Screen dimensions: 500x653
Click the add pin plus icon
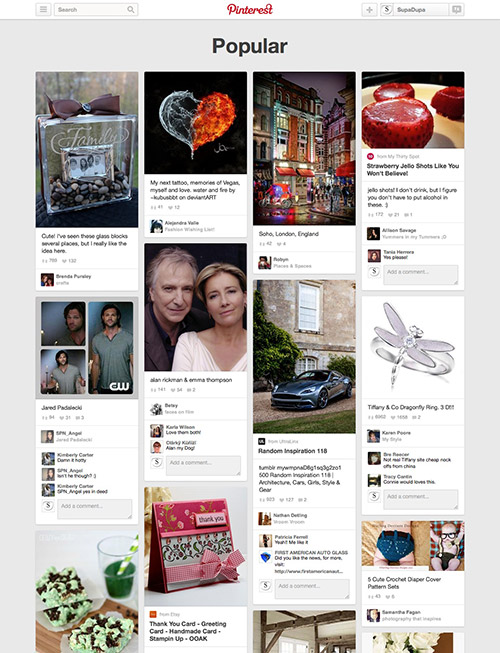pyautogui.click(x=369, y=10)
